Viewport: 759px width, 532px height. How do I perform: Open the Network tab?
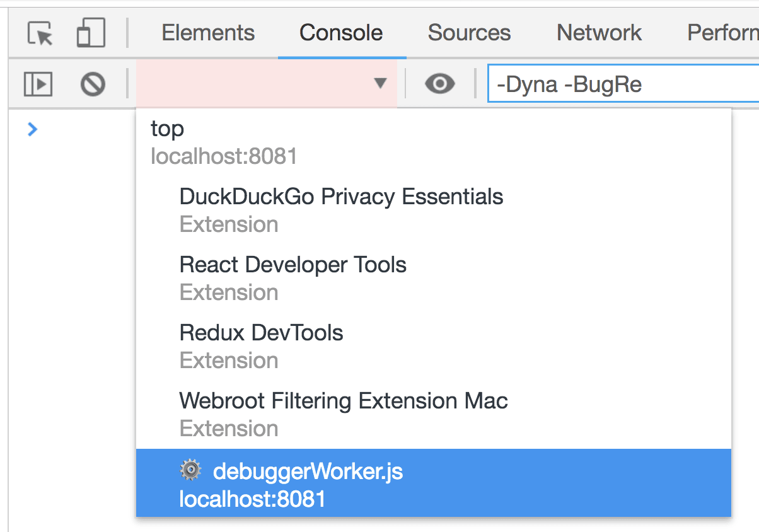pyautogui.click(x=599, y=33)
